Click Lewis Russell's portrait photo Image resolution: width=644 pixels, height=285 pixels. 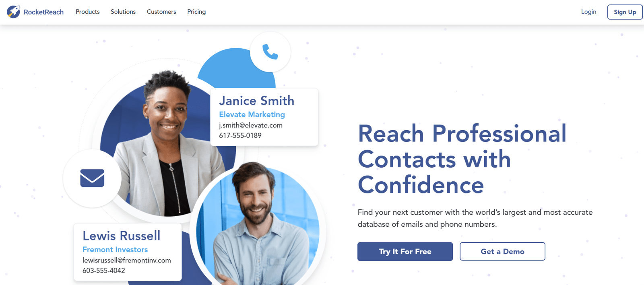(258, 225)
